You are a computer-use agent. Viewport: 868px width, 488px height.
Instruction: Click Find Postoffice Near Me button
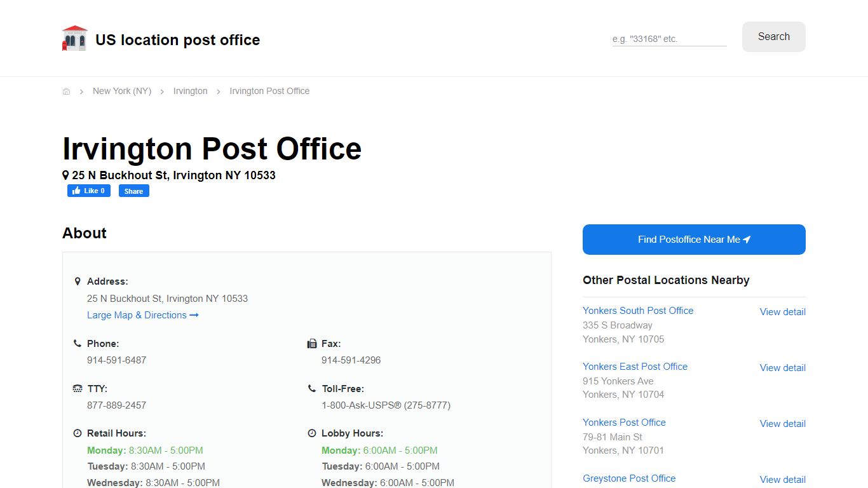pos(694,240)
